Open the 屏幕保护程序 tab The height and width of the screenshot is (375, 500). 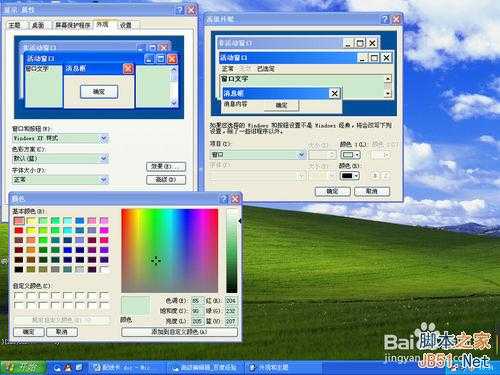[73, 25]
